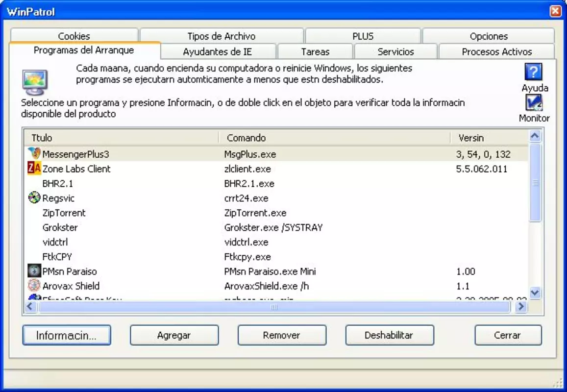This screenshot has height=392, width=567.
Task: Click the Remover button
Action: coord(282,335)
